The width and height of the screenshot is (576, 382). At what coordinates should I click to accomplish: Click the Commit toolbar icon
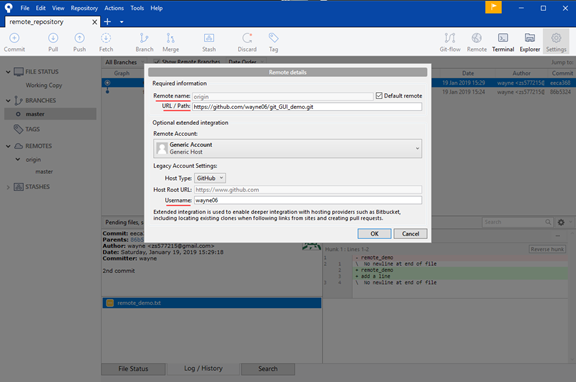[x=14, y=42]
